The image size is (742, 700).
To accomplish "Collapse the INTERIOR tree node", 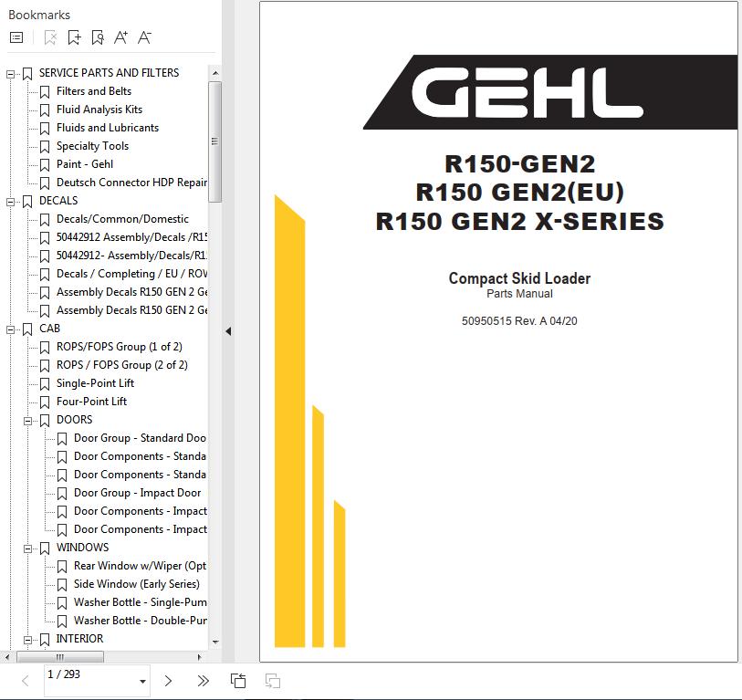I will (x=27, y=640).
